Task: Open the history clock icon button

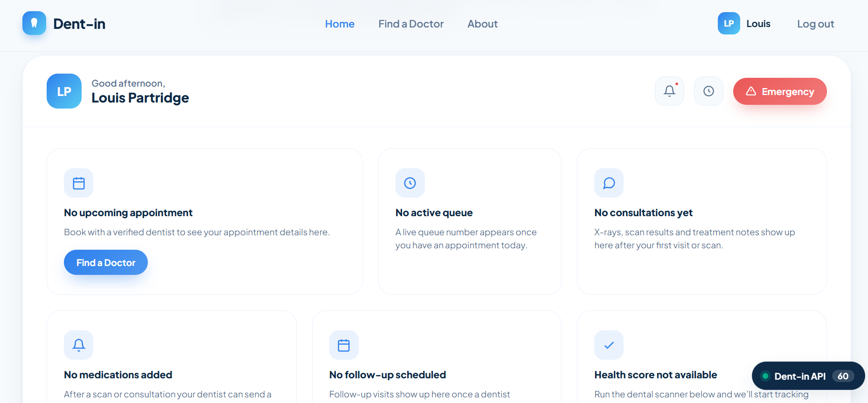Action: point(708,91)
